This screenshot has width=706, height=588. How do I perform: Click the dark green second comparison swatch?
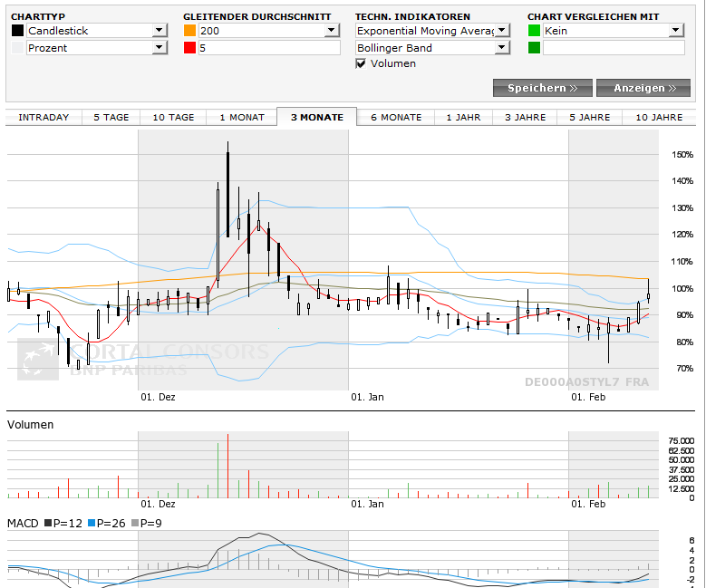pyautogui.click(x=534, y=48)
